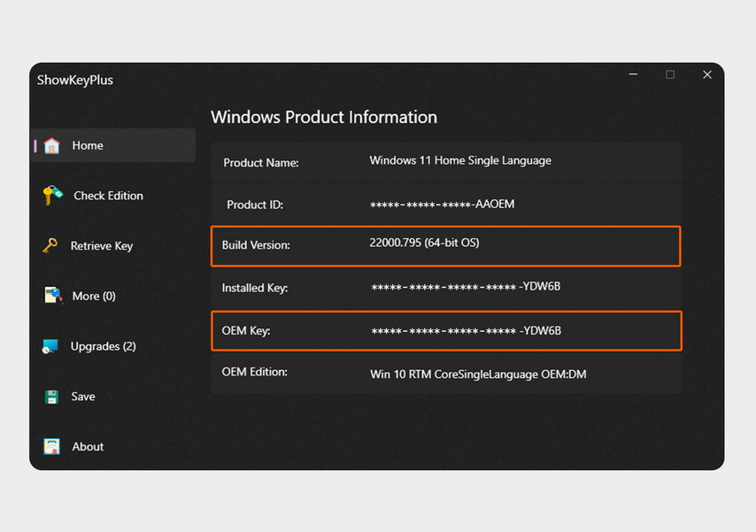Select 'Windows 11 Home Single Language' value
This screenshot has width=756, height=532.
tap(460, 160)
